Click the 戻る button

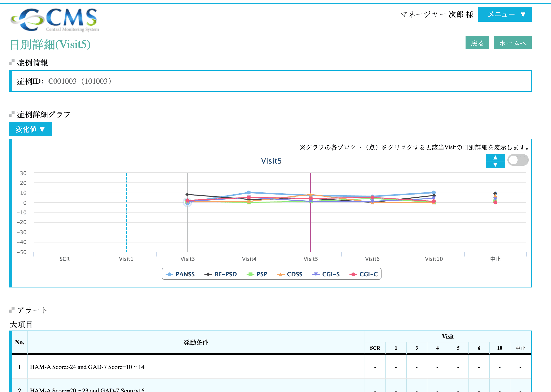click(x=477, y=43)
